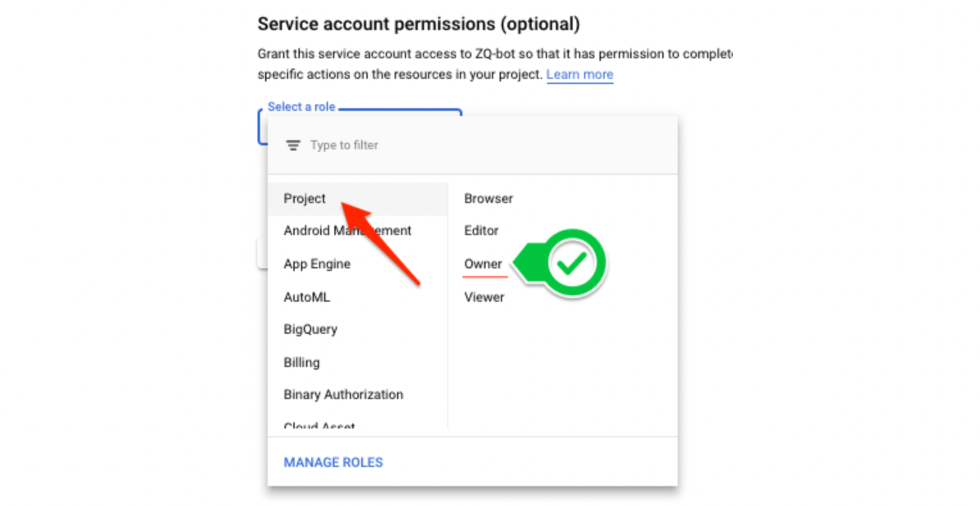Select the Android Management category

click(347, 231)
